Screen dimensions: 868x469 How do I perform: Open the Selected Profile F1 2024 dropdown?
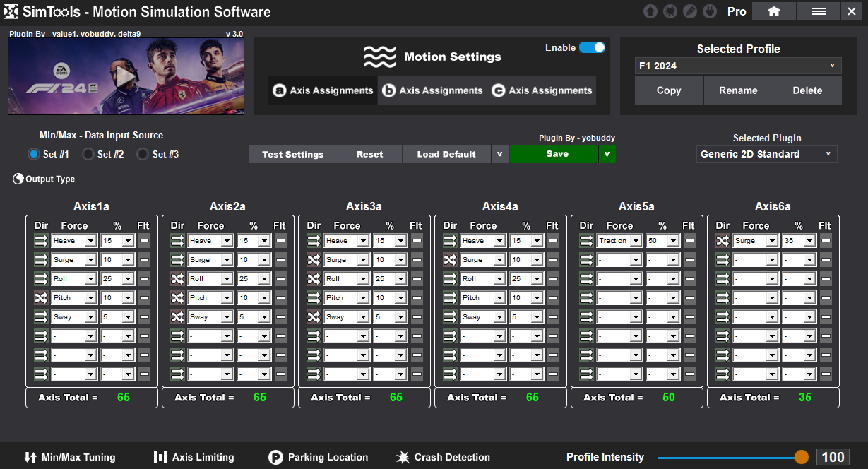[x=737, y=66]
